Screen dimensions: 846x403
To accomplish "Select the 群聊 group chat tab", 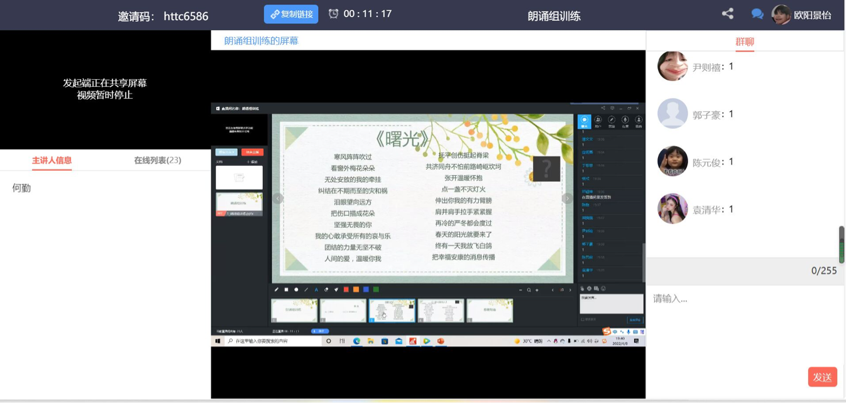I will (745, 42).
